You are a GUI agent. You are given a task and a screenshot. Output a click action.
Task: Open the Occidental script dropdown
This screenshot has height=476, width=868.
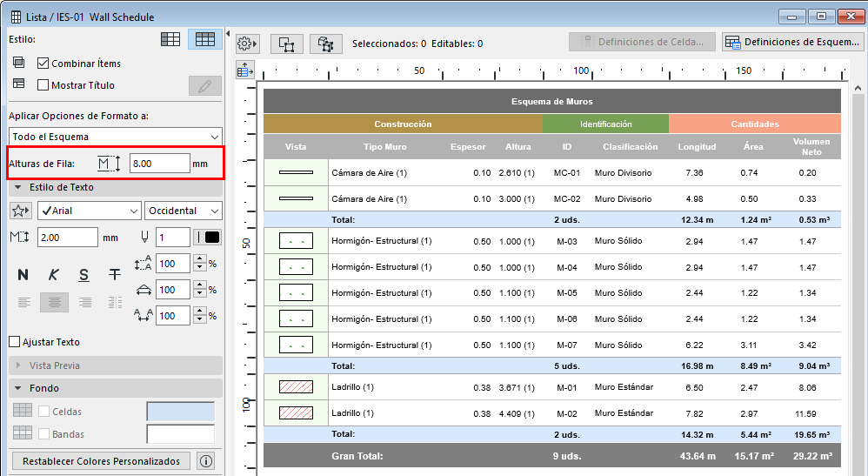(x=184, y=211)
